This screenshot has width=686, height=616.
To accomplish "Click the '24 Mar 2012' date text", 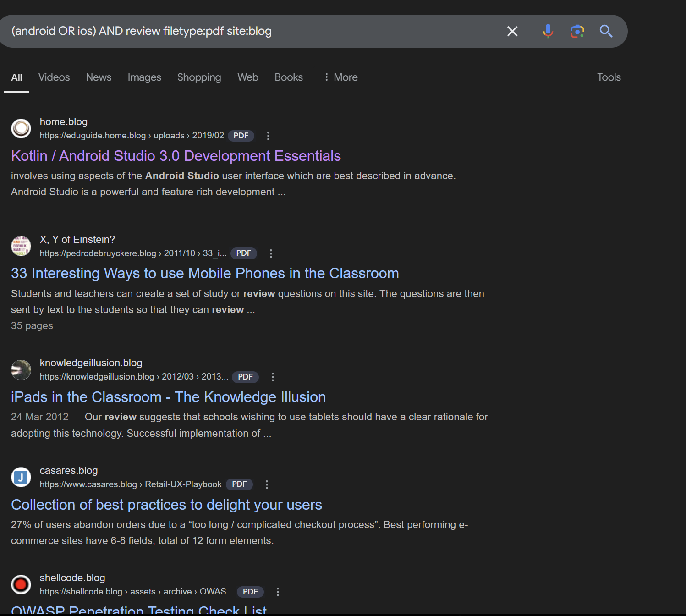I will [x=40, y=417].
